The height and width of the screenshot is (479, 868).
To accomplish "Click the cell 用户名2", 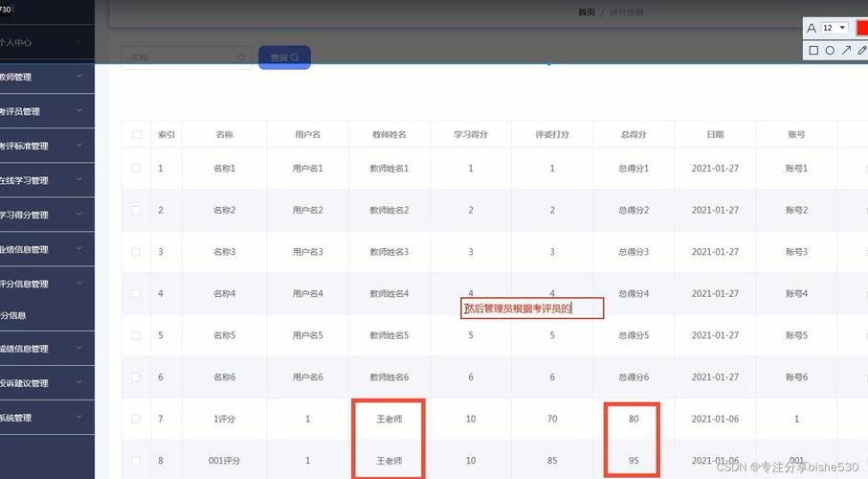I will click(307, 210).
